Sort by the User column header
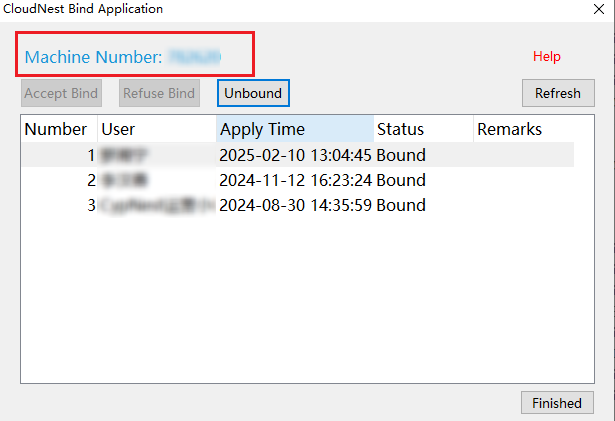Viewport: 615px width, 421px height. click(x=157, y=129)
